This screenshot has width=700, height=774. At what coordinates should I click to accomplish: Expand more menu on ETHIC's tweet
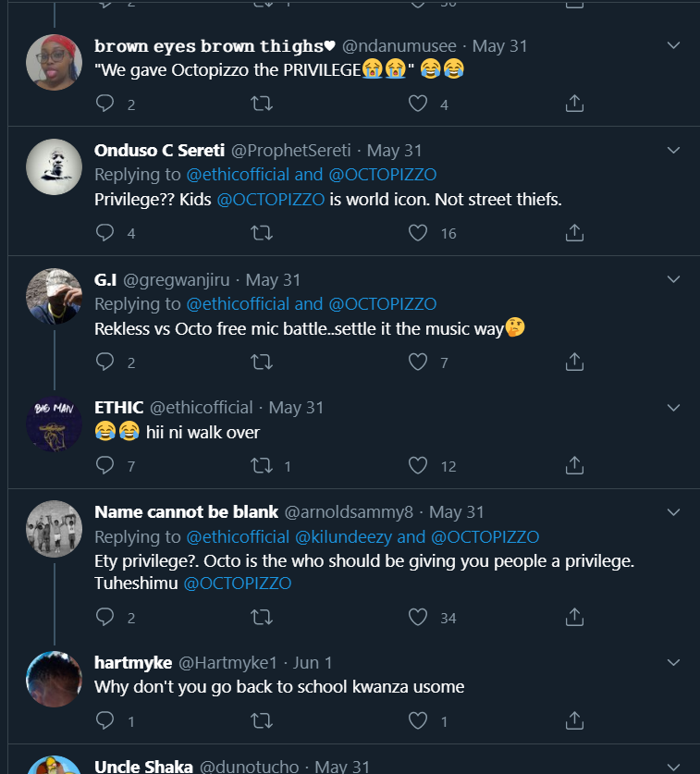(x=674, y=407)
